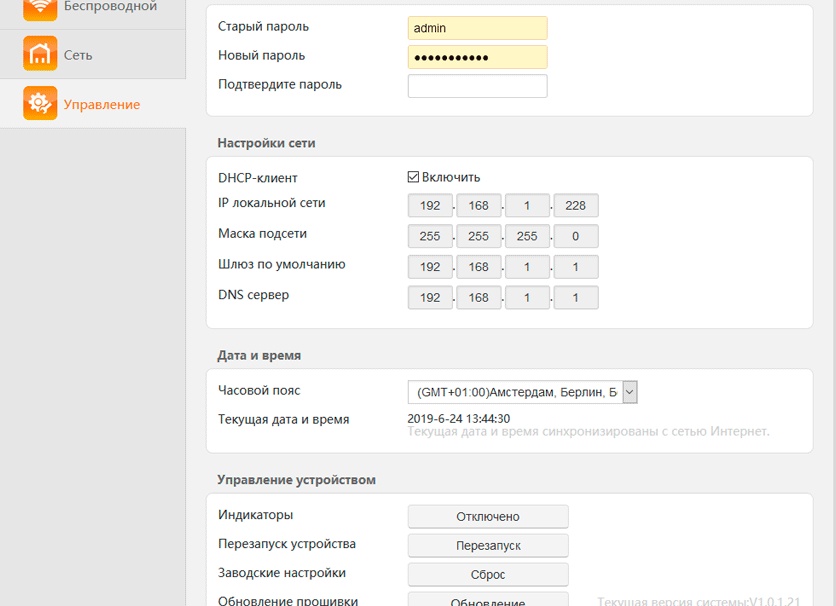
Task: Click the Текущая дата и время label
Action: [284, 419]
